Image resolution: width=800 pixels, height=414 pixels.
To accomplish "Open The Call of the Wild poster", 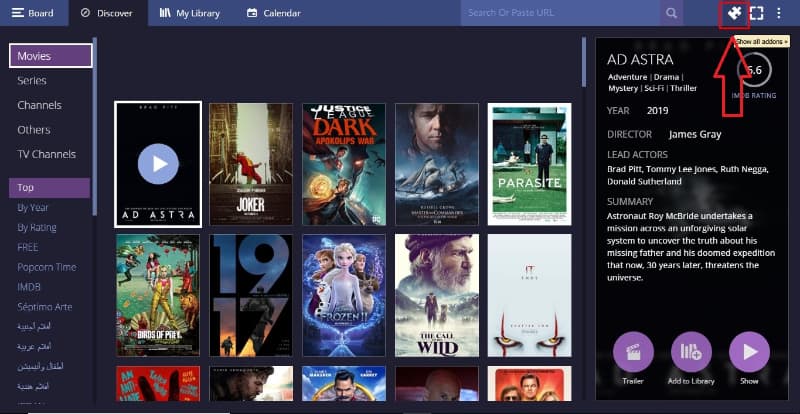I will 437,295.
